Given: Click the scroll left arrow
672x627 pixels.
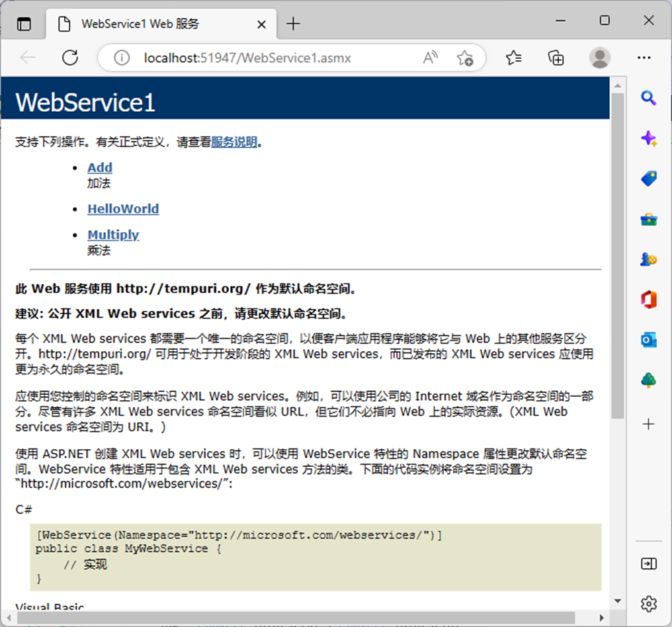Looking at the screenshot, I should tap(9, 618).
